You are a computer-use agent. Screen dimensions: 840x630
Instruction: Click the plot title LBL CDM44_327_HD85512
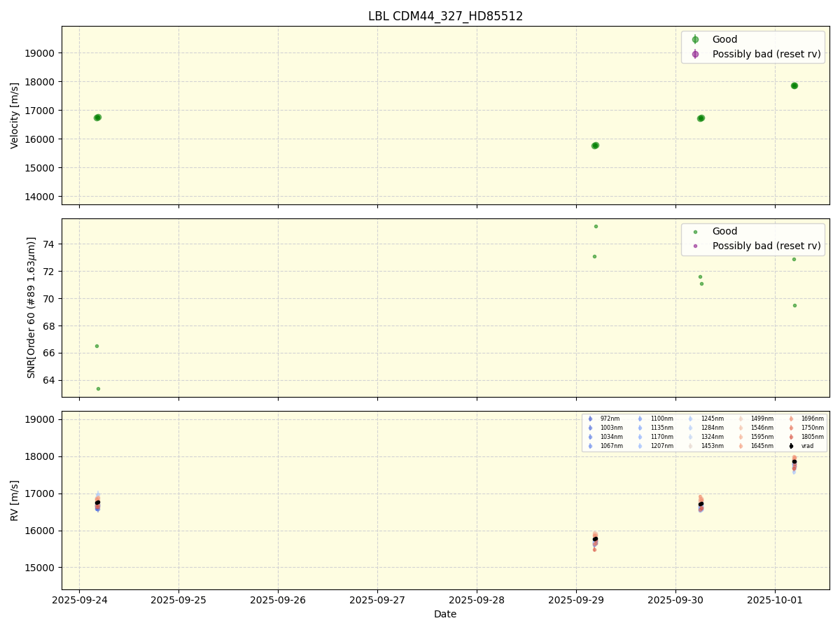pos(445,16)
